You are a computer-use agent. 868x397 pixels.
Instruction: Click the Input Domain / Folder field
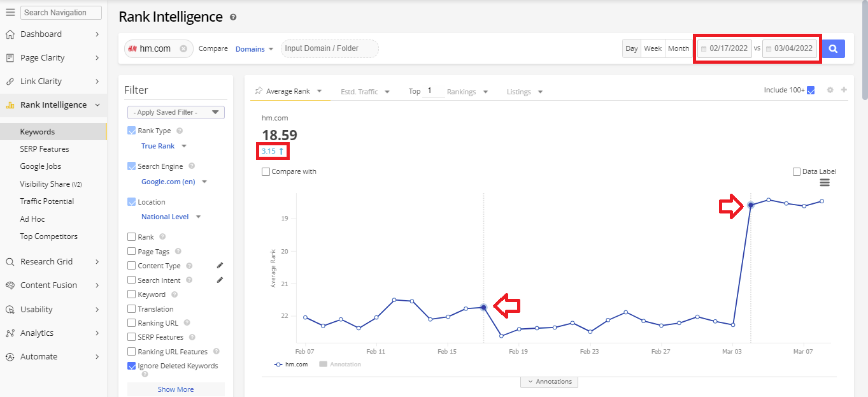point(329,48)
